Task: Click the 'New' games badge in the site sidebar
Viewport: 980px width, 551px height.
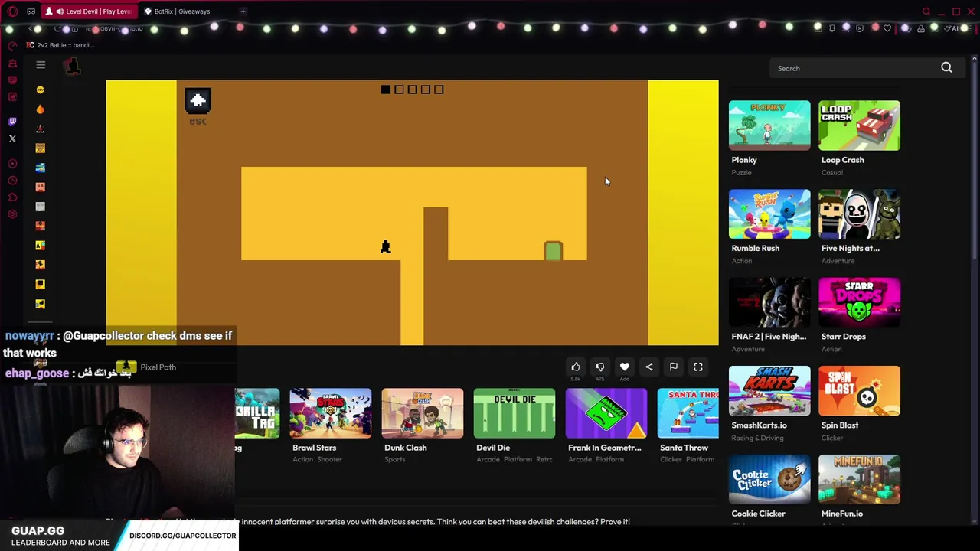Action: [x=41, y=90]
